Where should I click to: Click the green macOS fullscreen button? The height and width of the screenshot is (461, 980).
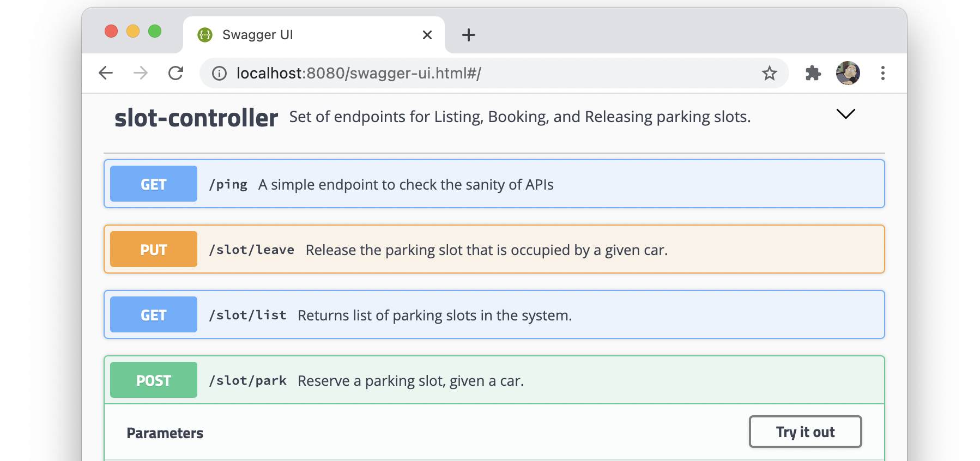click(x=155, y=32)
